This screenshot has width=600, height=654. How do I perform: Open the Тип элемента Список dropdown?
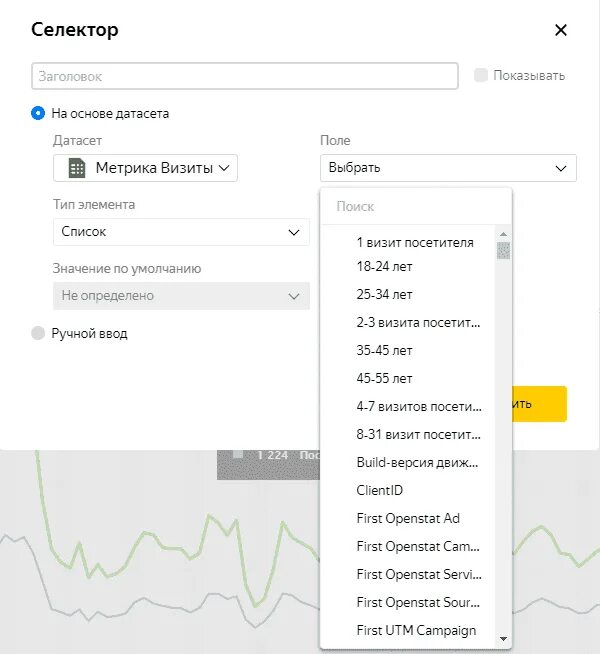180,231
